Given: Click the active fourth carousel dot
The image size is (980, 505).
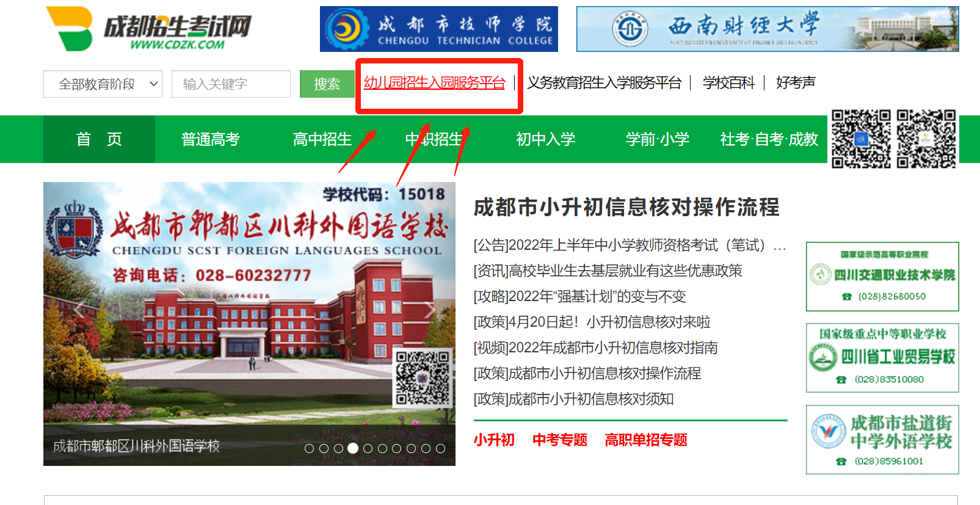Looking at the screenshot, I should (353, 448).
